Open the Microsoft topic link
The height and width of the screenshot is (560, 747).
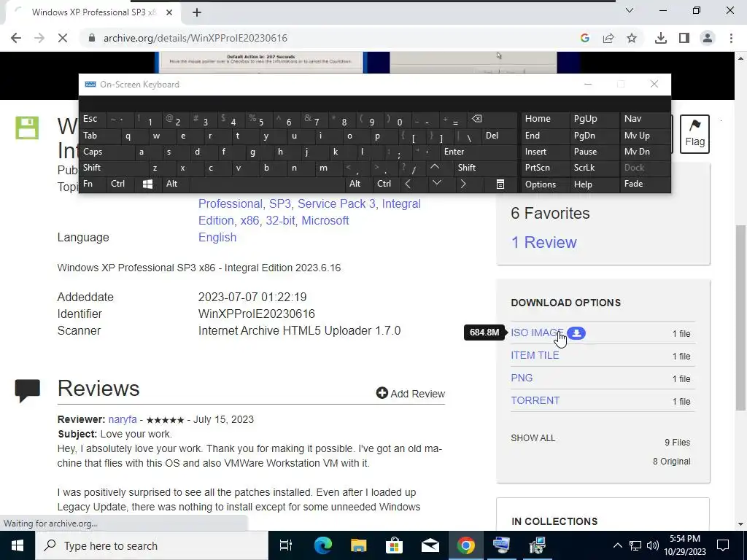325,220
